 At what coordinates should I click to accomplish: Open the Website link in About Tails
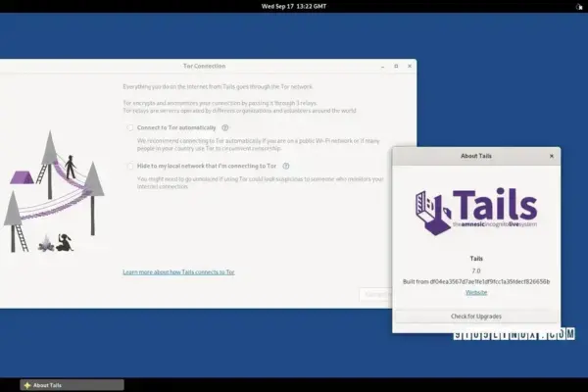[476, 293]
